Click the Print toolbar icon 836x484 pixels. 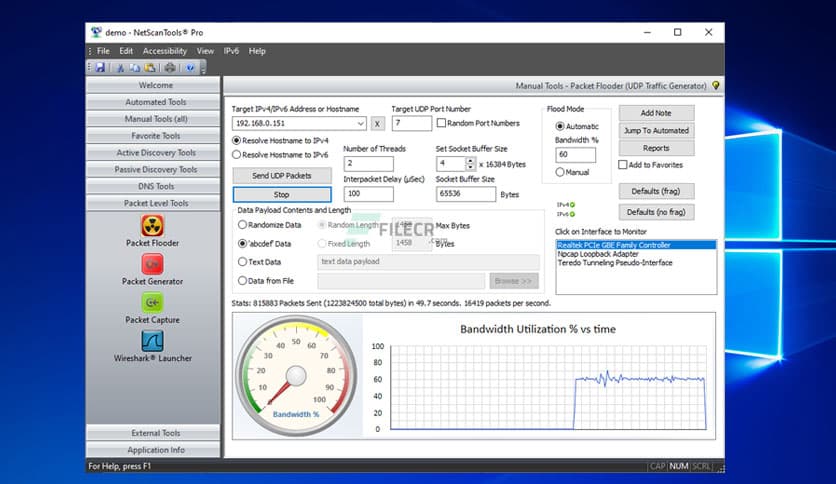point(170,68)
